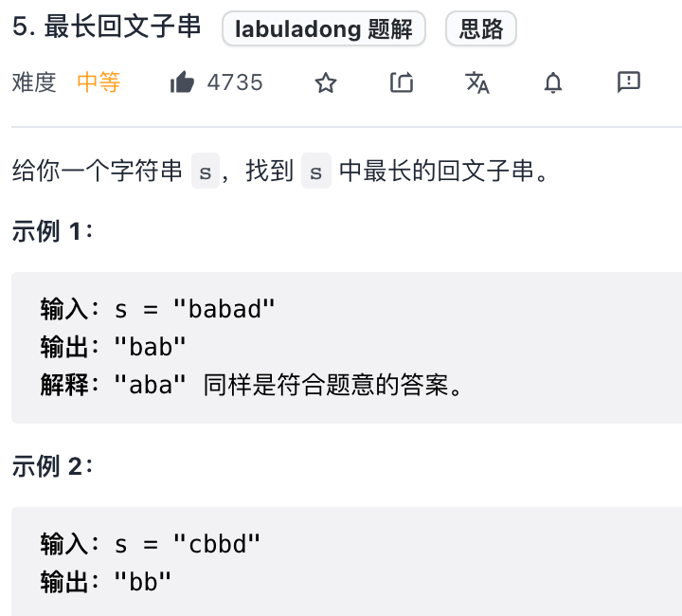Open the labuladong 题解 button

(324, 29)
